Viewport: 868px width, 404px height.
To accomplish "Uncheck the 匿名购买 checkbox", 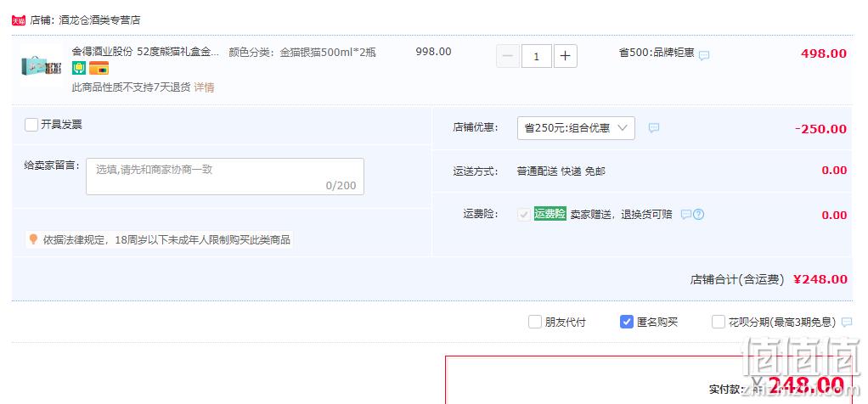I will 627,322.
